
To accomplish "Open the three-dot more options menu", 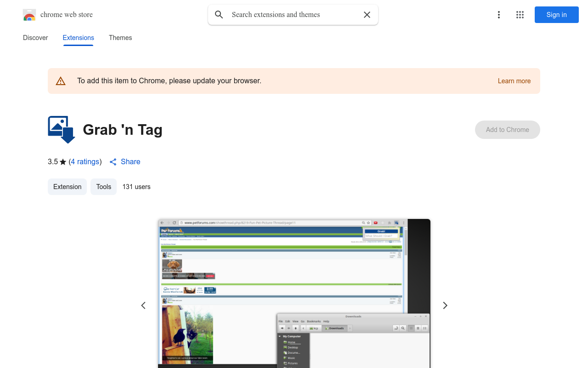I will coord(499,15).
